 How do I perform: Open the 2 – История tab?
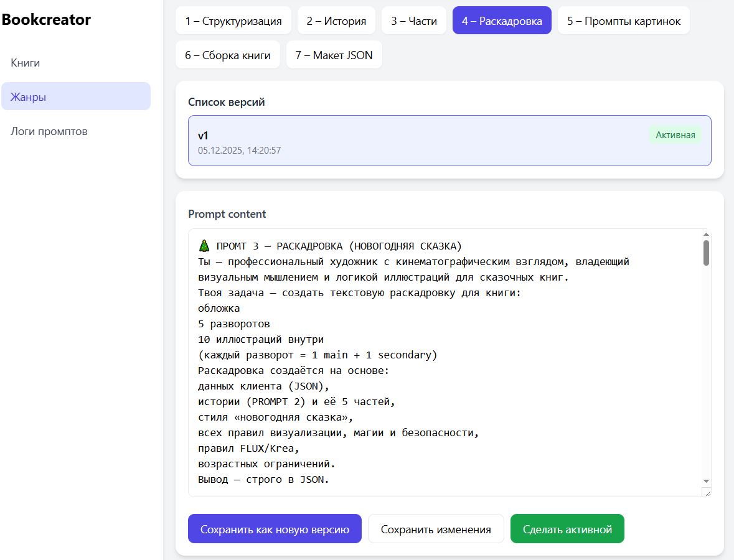click(336, 21)
